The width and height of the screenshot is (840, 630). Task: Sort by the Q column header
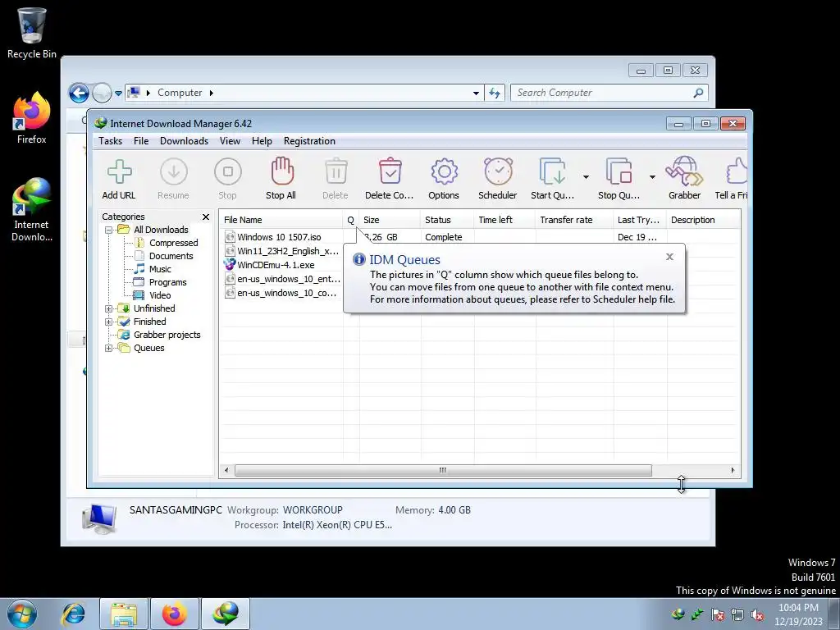point(351,220)
